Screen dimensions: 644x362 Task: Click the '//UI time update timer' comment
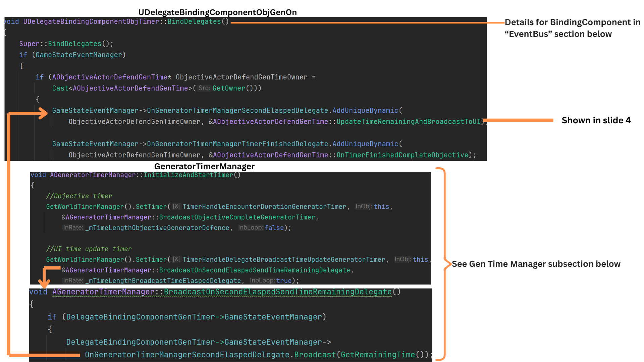tap(89, 249)
